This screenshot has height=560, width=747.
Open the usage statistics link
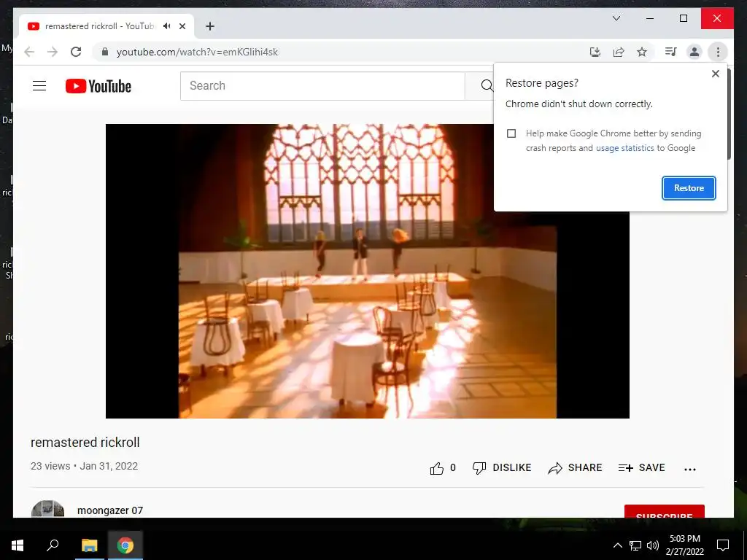coord(624,148)
